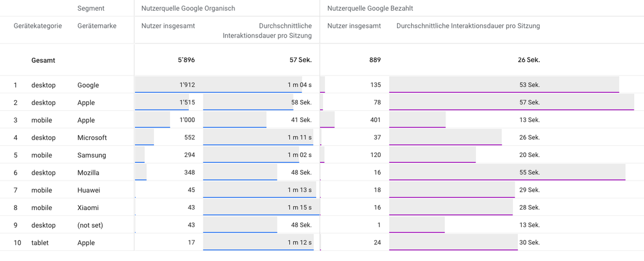The width and height of the screenshot is (644, 261).
Task: Click the (not set) brand cell
Action: pos(90,225)
